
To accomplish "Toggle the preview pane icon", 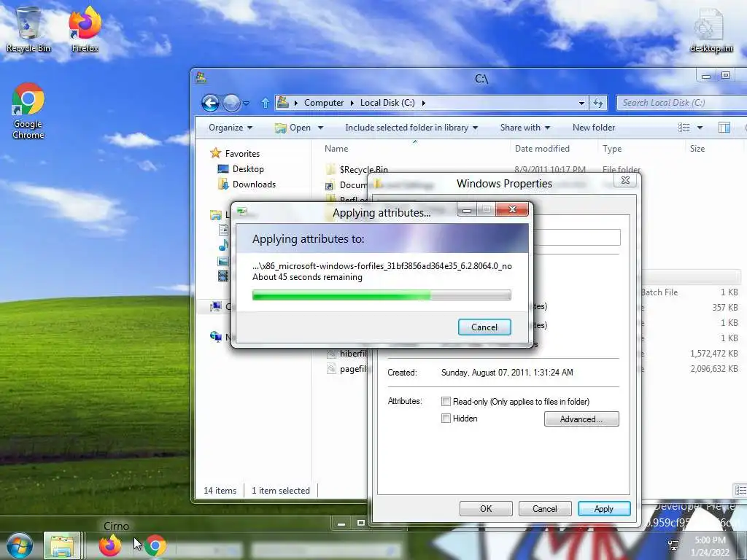I will [724, 128].
